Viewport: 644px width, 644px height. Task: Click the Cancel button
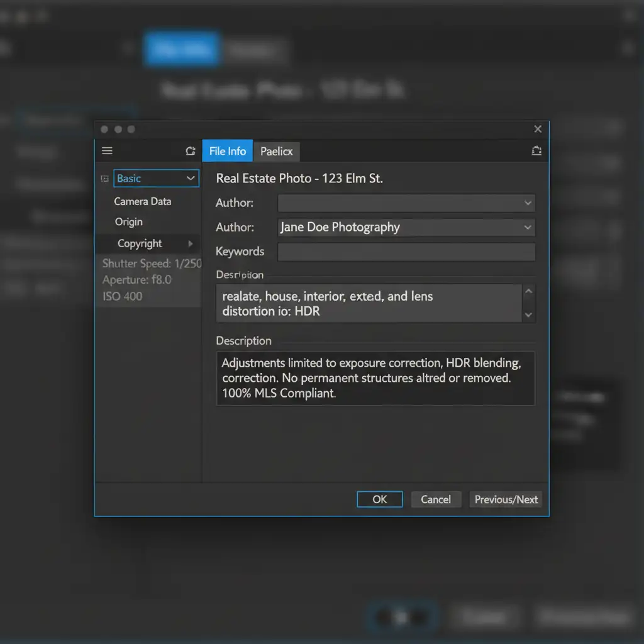tap(436, 499)
